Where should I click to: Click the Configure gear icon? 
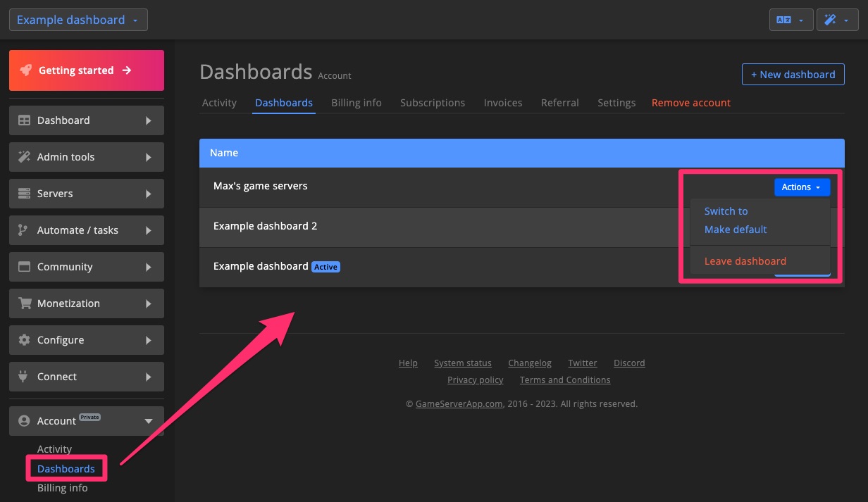(23, 340)
